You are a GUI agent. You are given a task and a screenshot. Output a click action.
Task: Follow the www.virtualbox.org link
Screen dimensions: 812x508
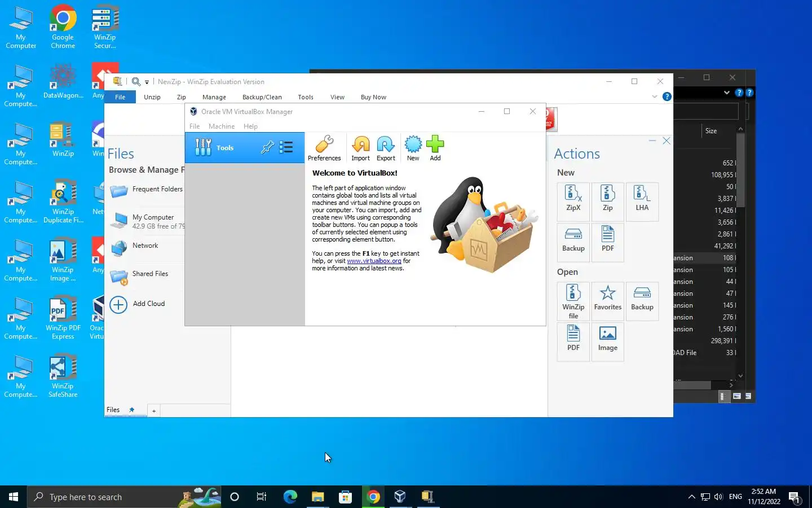click(374, 261)
